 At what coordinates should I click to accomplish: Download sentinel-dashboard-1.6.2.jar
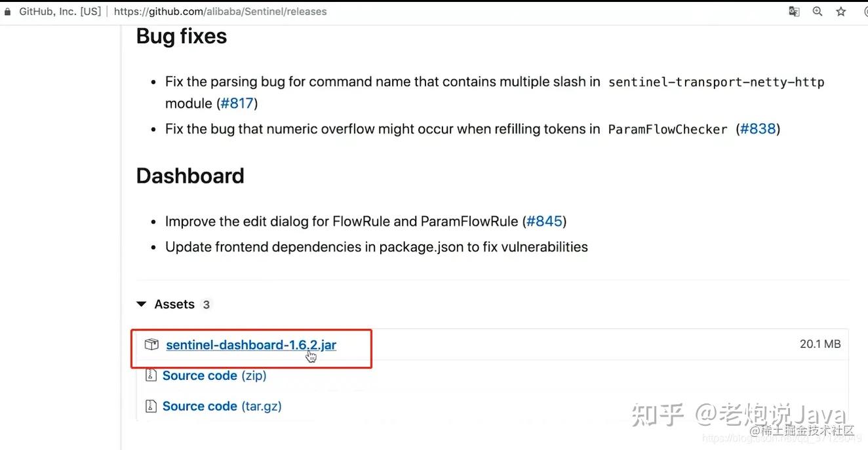250,345
